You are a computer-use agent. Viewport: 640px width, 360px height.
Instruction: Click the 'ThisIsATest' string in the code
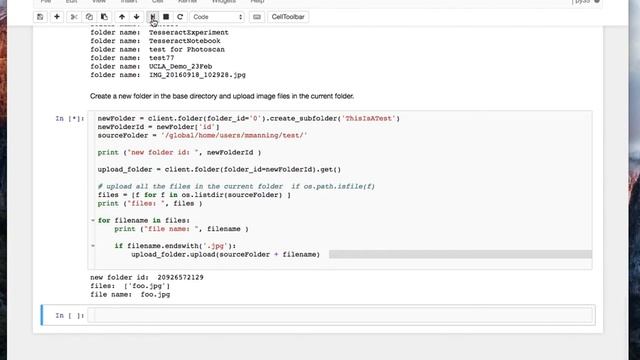[369, 118]
